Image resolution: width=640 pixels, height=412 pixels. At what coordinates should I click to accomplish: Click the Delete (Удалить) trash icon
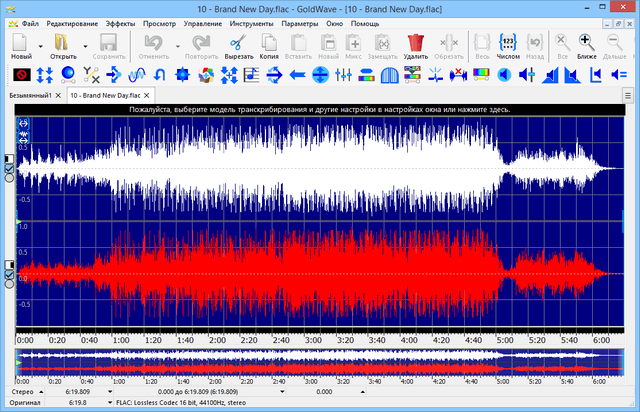(x=416, y=43)
